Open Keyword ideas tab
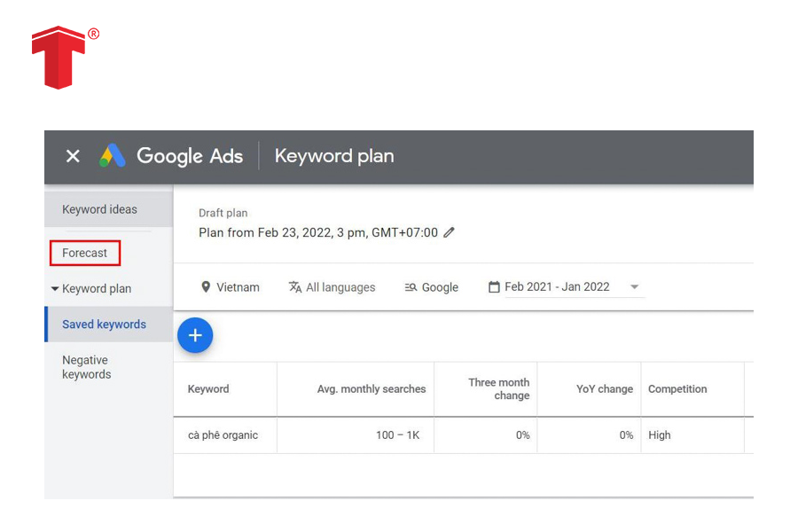This screenshot has width=798, height=532. tap(108, 209)
